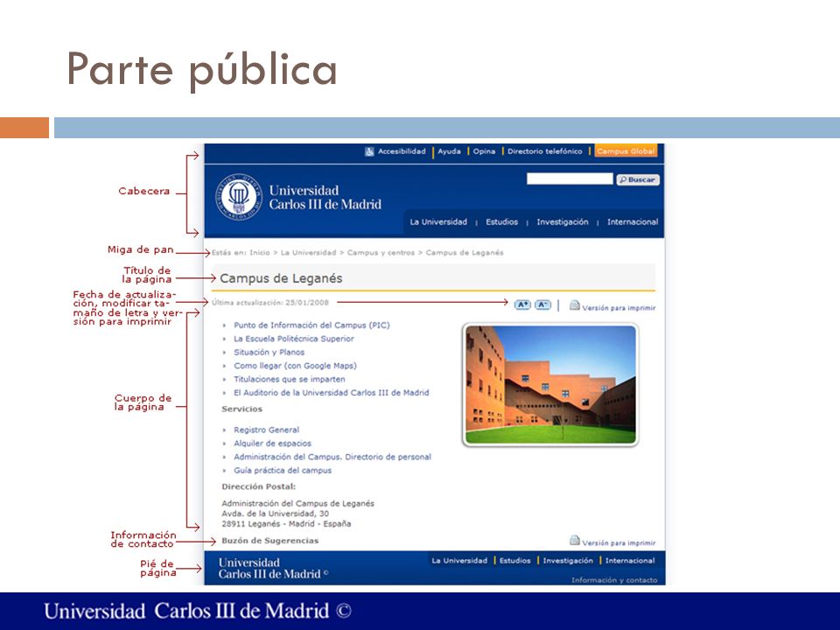Open Guía práctica del campus

283,471
